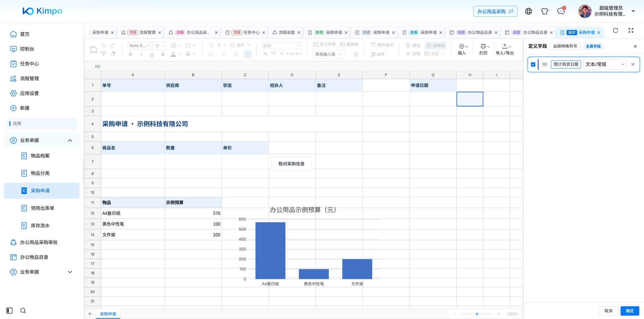The image size is (644, 319).
Task: Open the Noto S... font dropdown
Action: click(x=140, y=46)
